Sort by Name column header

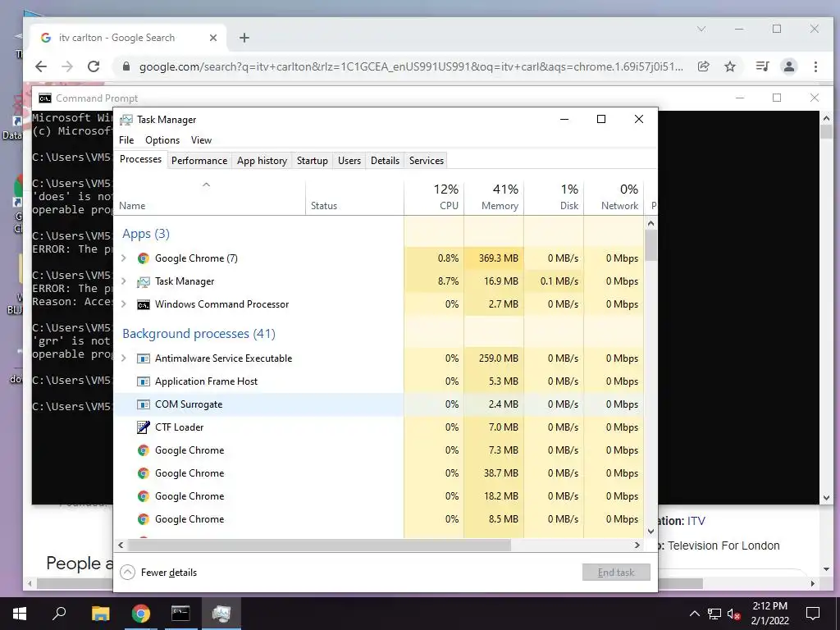(209, 197)
